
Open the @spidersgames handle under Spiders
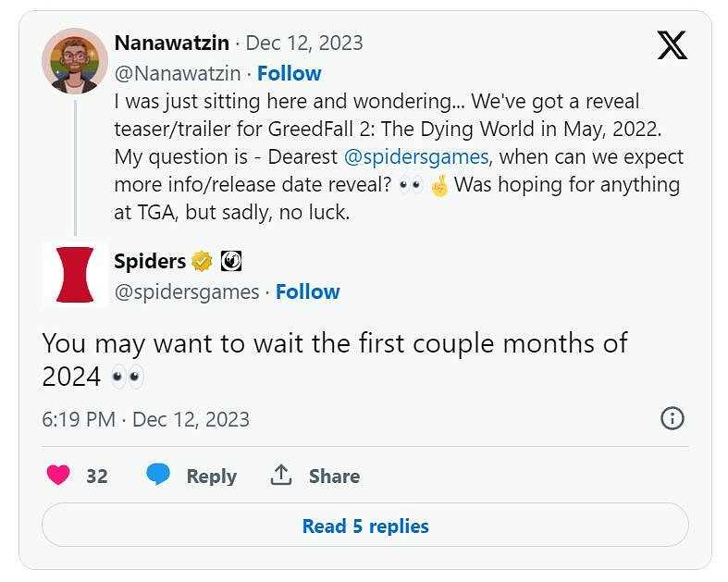click(186, 291)
